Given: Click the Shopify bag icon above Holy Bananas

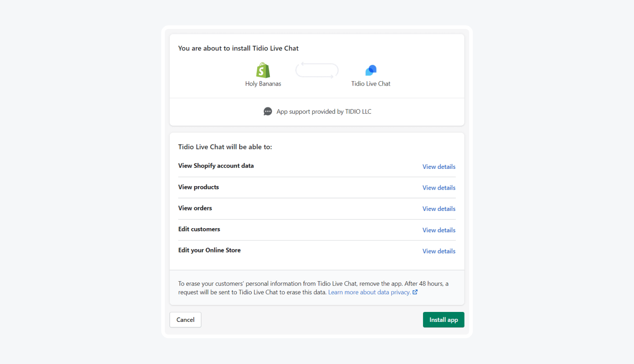Looking at the screenshot, I should click(x=263, y=70).
